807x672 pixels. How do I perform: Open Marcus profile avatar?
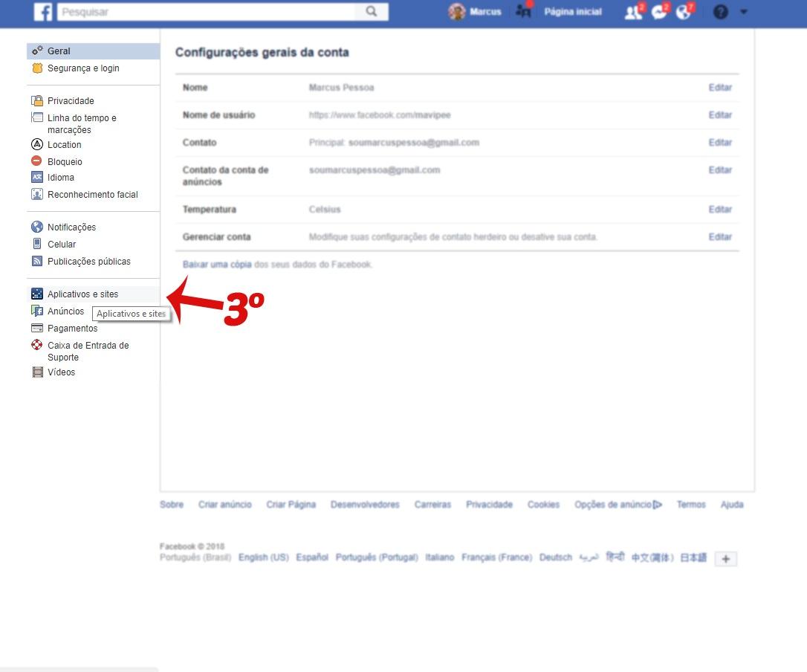(x=456, y=11)
